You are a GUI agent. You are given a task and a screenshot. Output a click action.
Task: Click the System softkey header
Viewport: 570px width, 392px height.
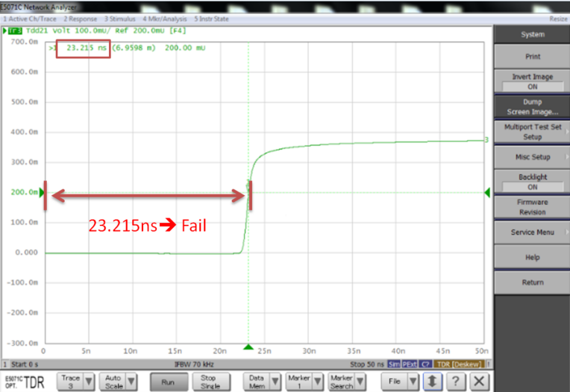pos(533,34)
